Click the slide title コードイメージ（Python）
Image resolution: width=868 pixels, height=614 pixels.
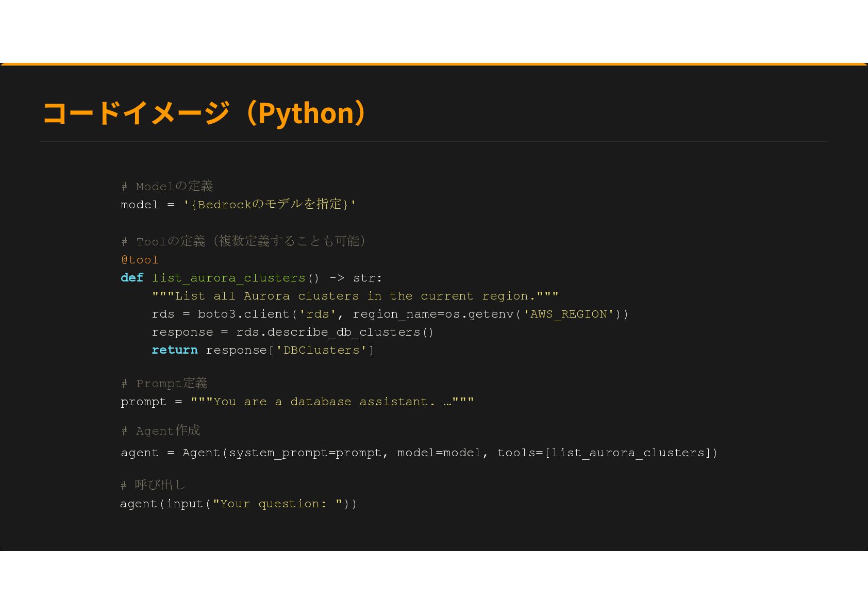[205, 113]
